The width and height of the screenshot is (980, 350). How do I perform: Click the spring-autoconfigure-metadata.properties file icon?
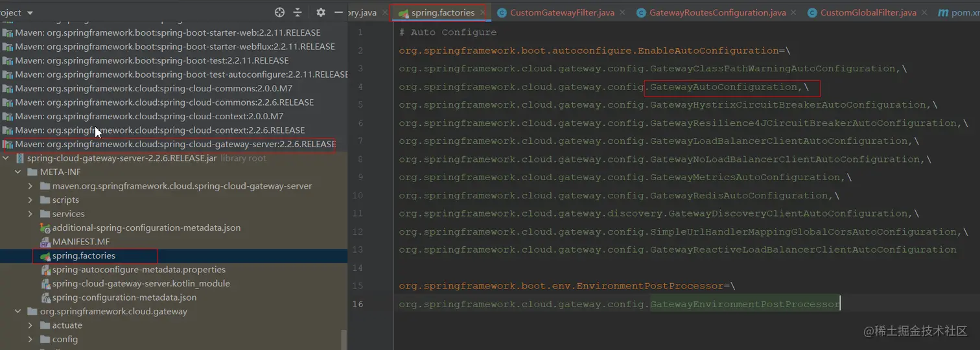pyautogui.click(x=45, y=270)
